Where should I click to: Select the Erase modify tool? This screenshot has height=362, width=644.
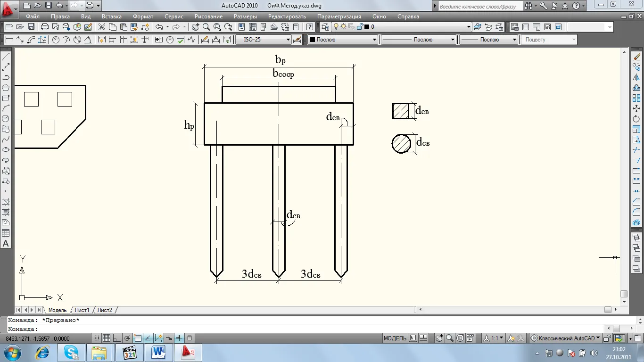click(637, 57)
